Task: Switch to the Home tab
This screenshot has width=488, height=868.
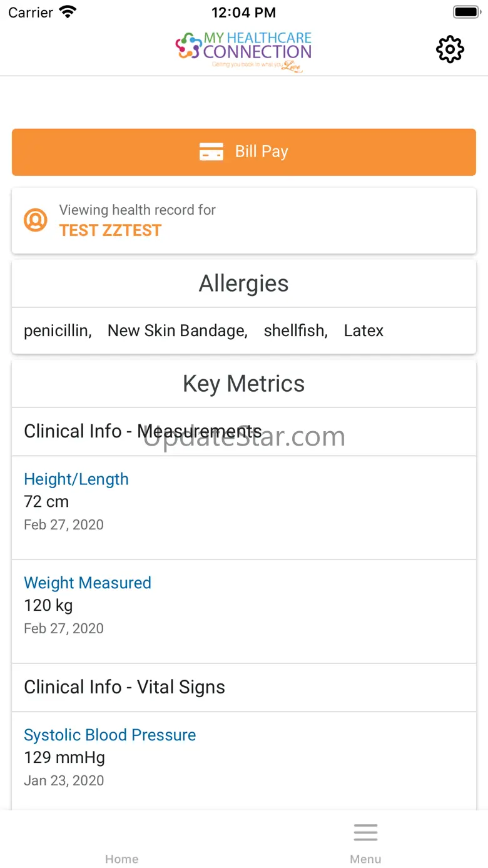Action: pos(121,859)
